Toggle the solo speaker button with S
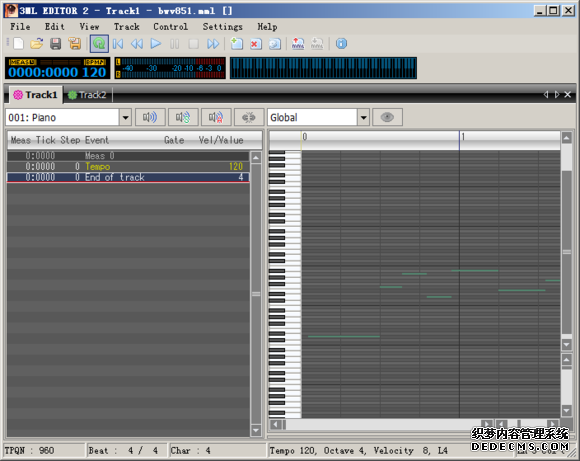The height and width of the screenshot is (461, 580). point(183,117)
